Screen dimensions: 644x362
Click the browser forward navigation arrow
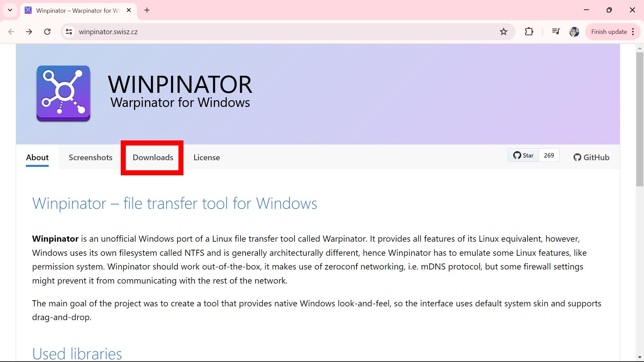tap(29, 32)
